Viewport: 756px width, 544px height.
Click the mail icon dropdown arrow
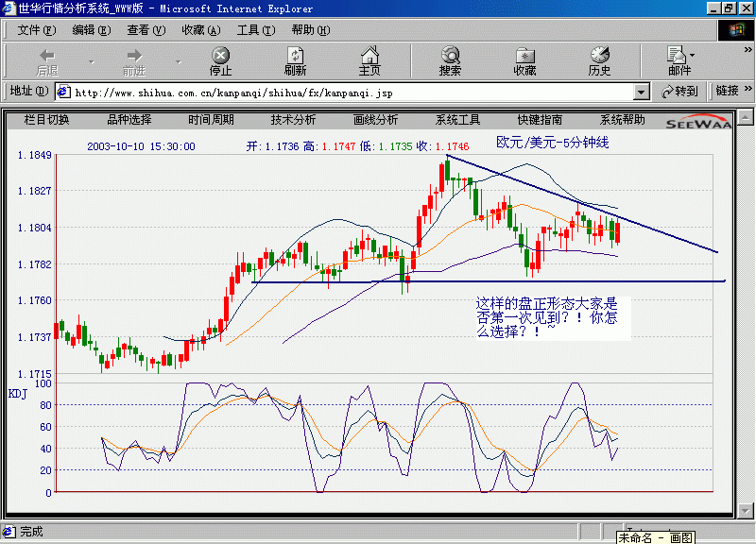(x=692, y=56)
